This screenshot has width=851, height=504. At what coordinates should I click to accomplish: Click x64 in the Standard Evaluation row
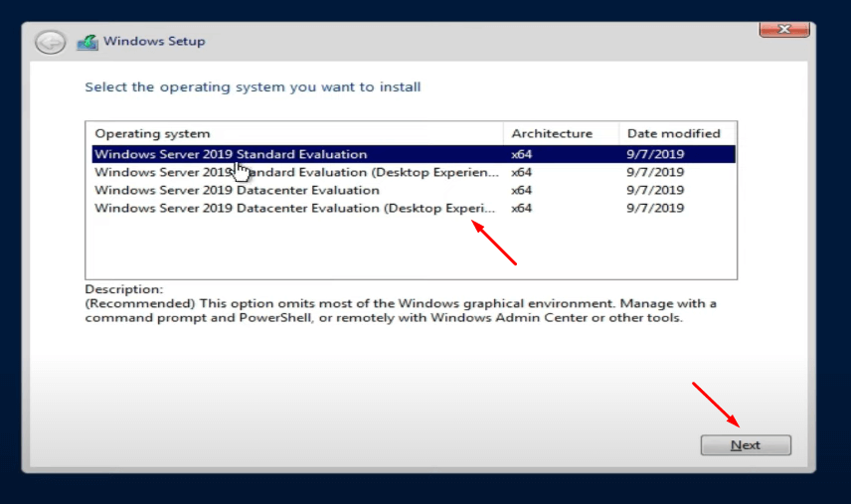pyautogui.click(x=522, y=154)
